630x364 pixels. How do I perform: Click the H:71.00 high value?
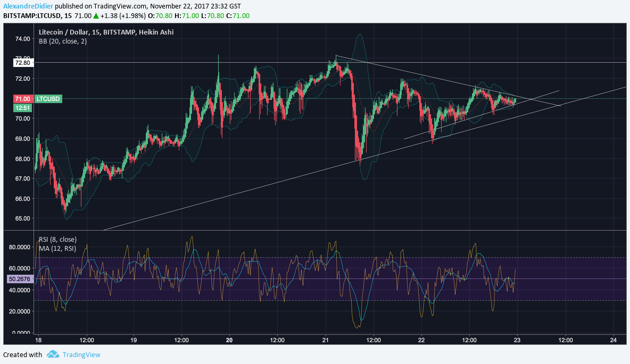tap(186, 15)
